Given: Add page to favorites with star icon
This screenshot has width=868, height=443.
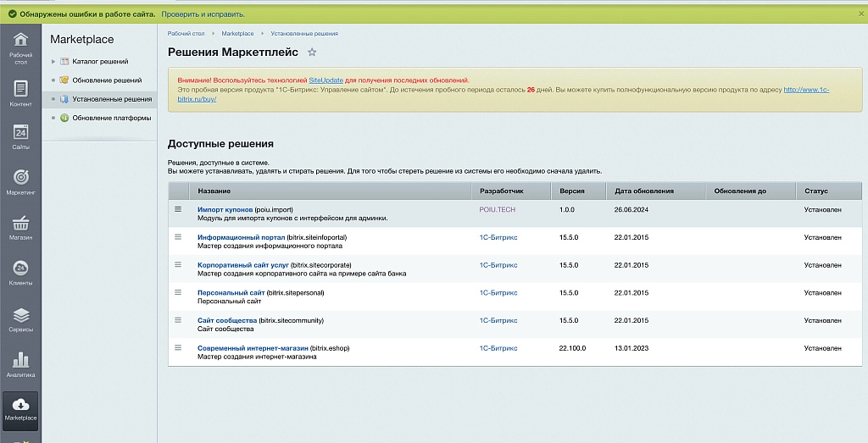Looking at the screenshot, I should point(312,52).
